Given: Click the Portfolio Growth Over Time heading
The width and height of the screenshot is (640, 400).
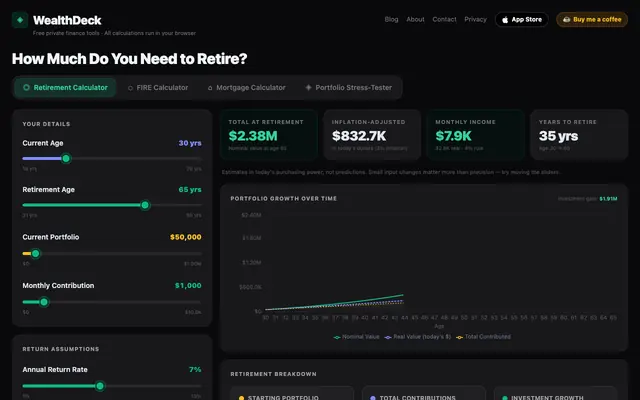Looking at the screenshot, I should (x=284, y=198).
